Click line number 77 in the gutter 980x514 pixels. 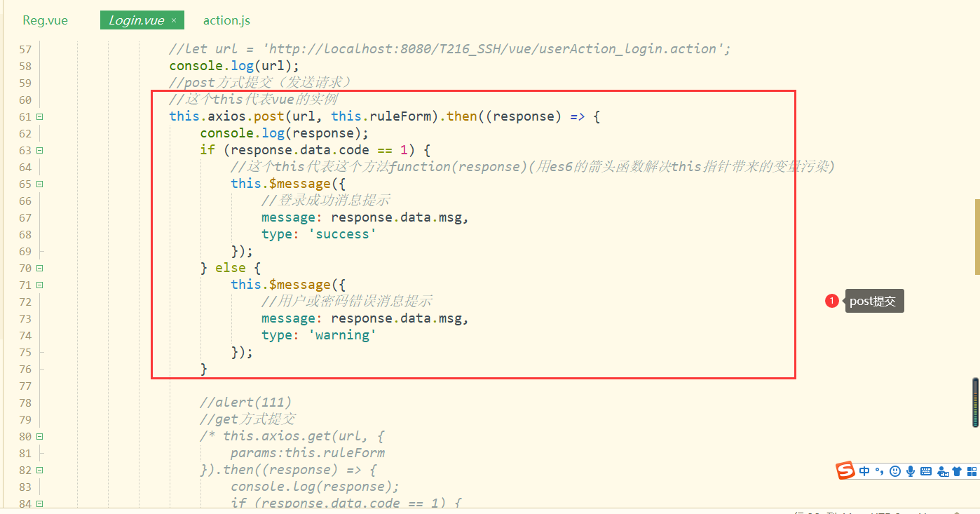tap(25, 386)
